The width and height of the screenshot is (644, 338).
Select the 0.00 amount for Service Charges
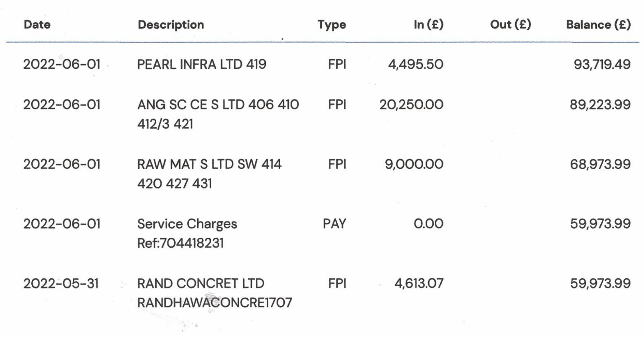pyautogui.click(x=428, y=224)
